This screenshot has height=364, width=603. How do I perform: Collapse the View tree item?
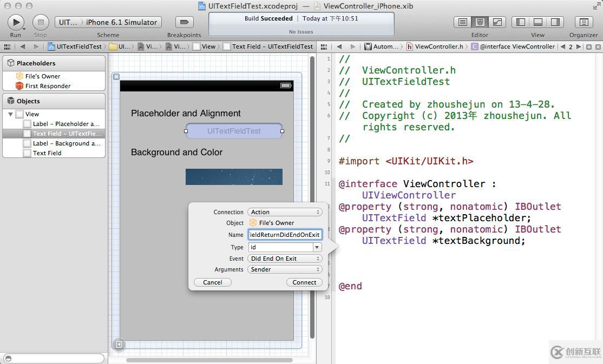10,114
